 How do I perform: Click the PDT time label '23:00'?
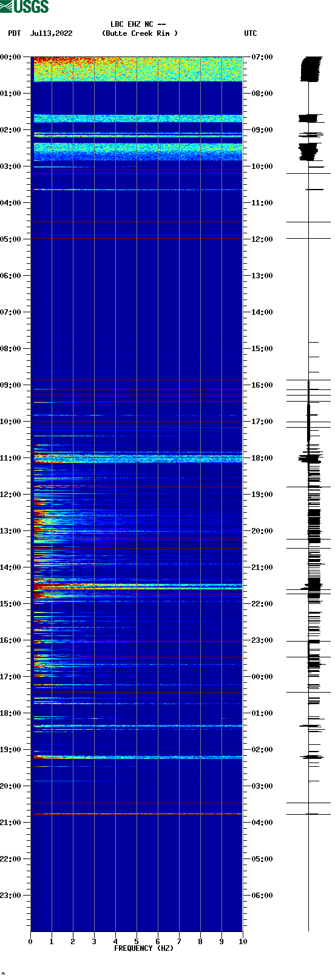point(10,896)
